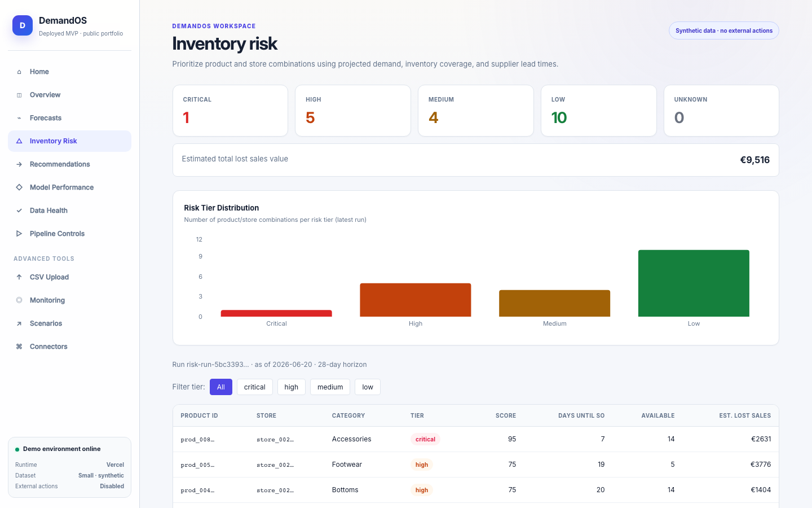Click the Scenarios arrow icon
The width and height of the screenshot is (812, 508).
point(19,323)
